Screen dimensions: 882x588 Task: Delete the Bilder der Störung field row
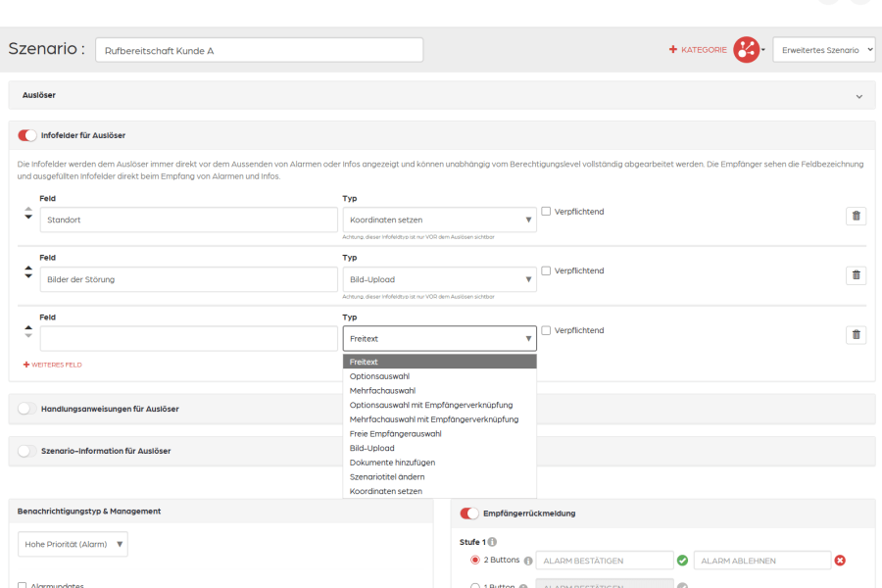click(856, 275)
